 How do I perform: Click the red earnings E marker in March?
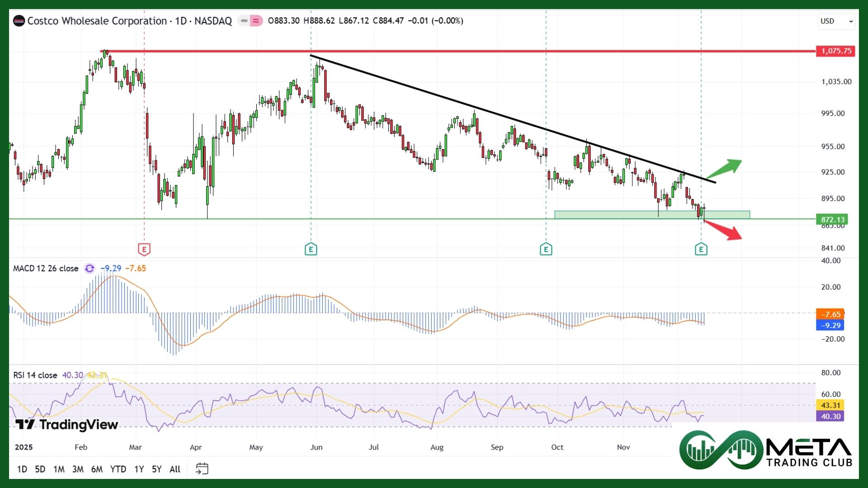(x=144, y=249)
